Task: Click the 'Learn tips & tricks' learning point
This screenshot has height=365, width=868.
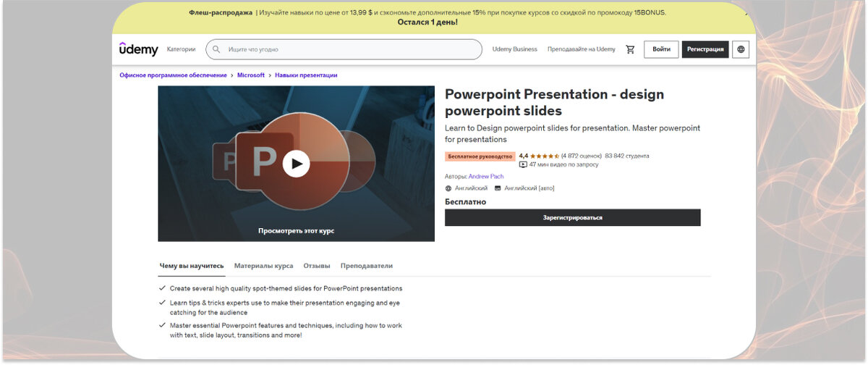Action: click(284, 308)
